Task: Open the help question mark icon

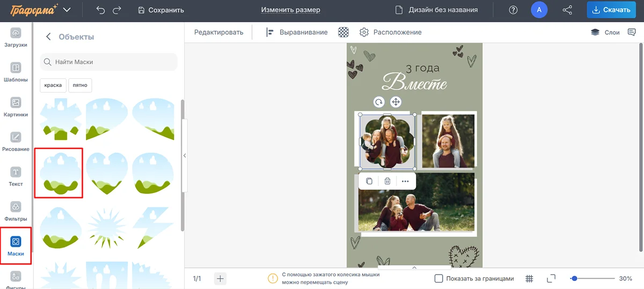Action: [x=514, y=10]
